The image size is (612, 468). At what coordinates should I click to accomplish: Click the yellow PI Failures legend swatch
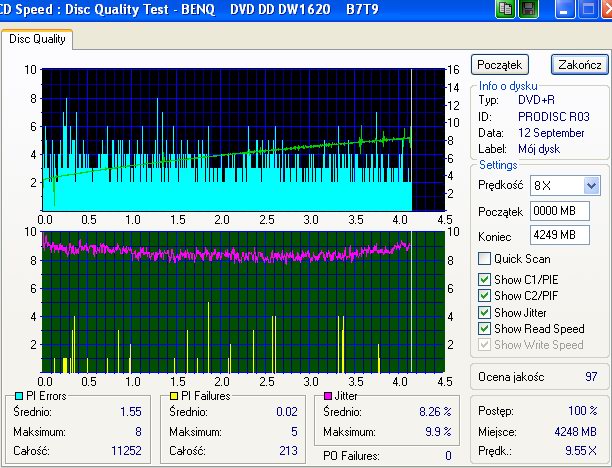tap(174, 396)
